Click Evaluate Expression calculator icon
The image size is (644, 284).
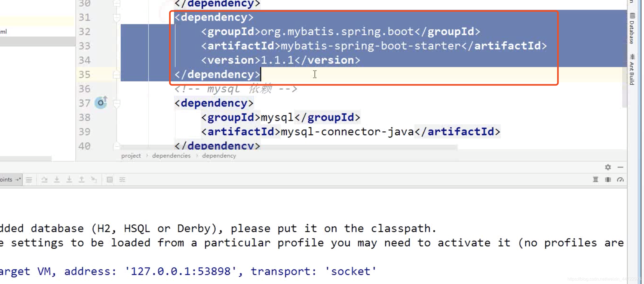(x=110, y=180)
